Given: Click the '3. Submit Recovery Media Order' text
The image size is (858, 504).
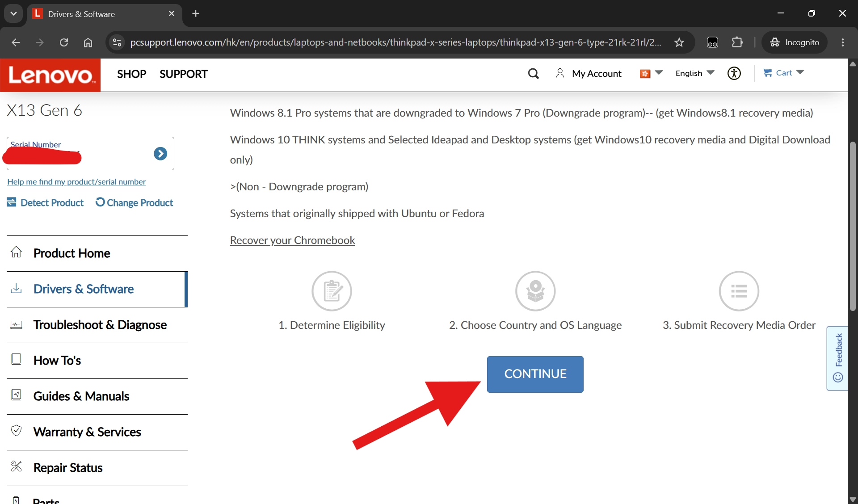Looking at the screenshot, I should [x=739, y=325].
